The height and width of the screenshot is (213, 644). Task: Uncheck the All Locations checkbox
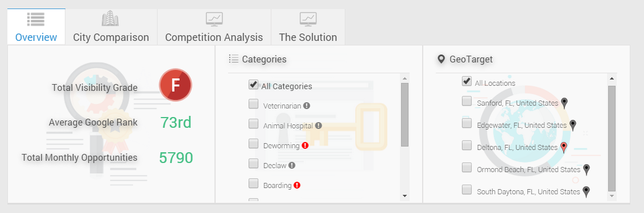[467, 81]
